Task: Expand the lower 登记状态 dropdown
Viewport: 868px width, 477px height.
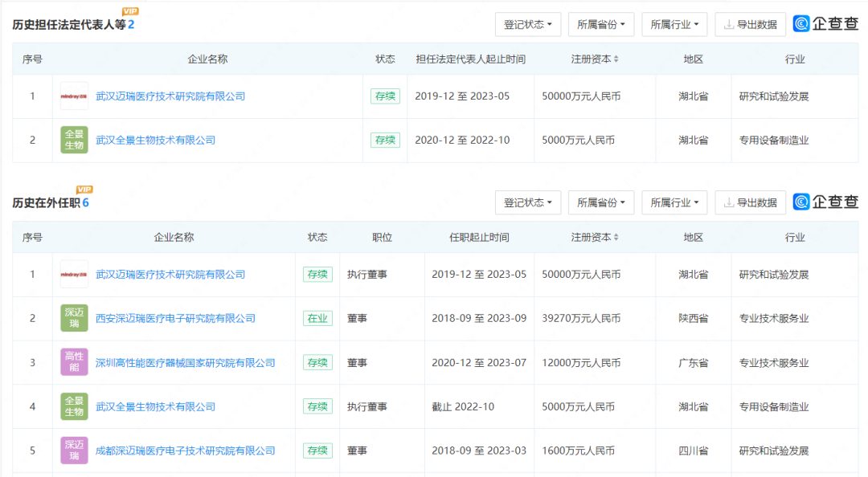Action: point(527,202)
